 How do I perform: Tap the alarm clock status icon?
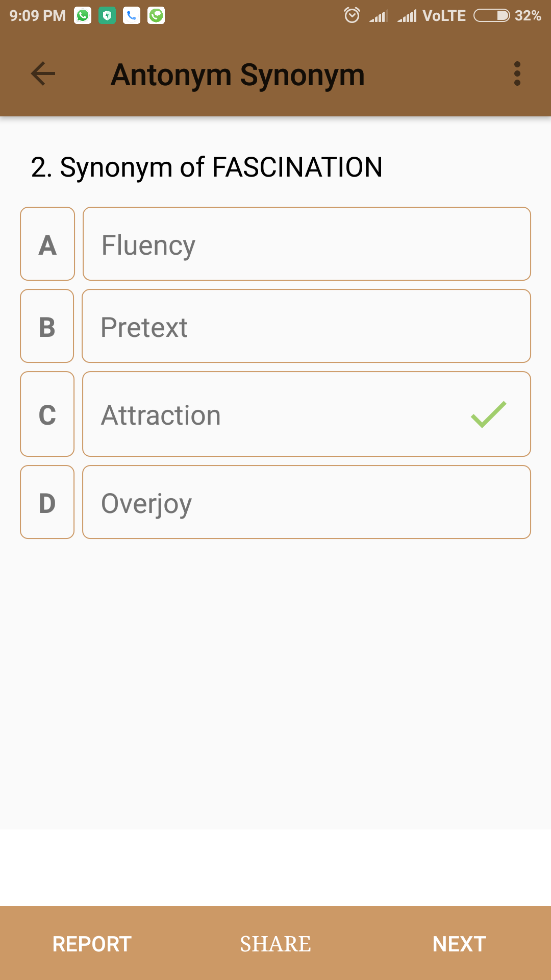pos(352,15)
